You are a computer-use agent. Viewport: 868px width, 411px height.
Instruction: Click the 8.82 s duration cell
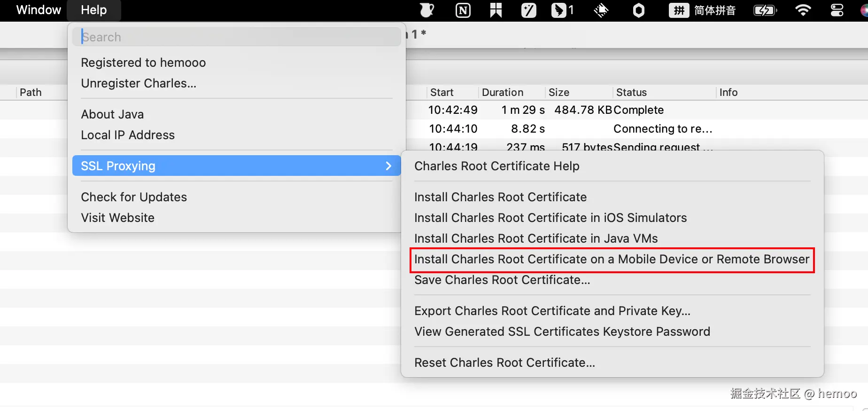tap(528, 129)
